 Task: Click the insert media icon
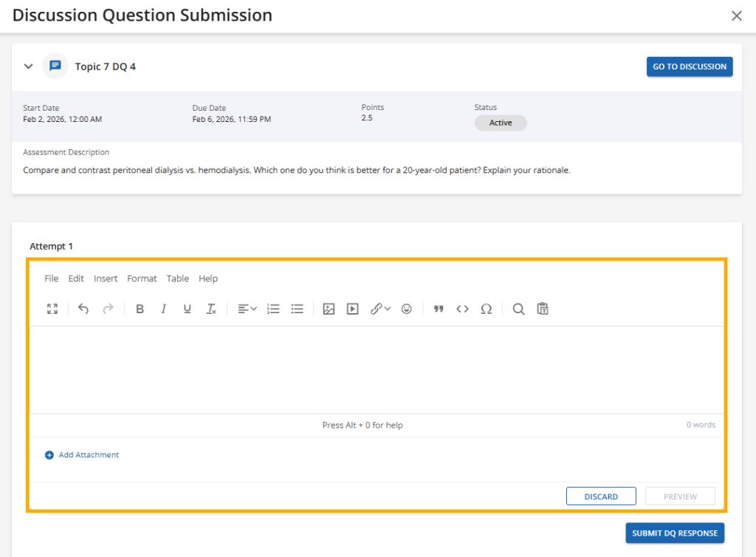click(x=353, y=309)
